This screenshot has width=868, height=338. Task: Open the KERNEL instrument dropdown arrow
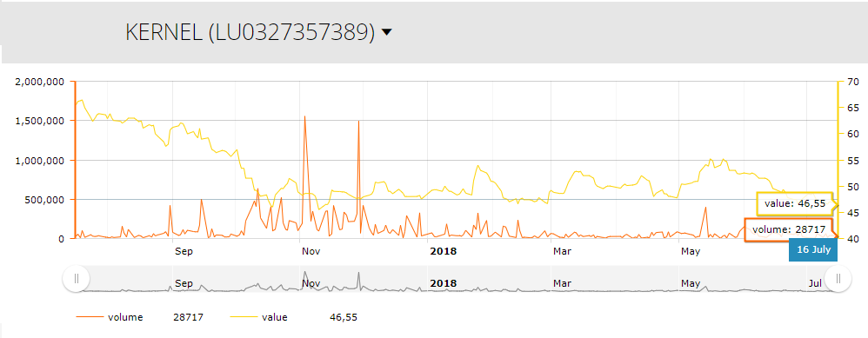(x=387, y=33)
